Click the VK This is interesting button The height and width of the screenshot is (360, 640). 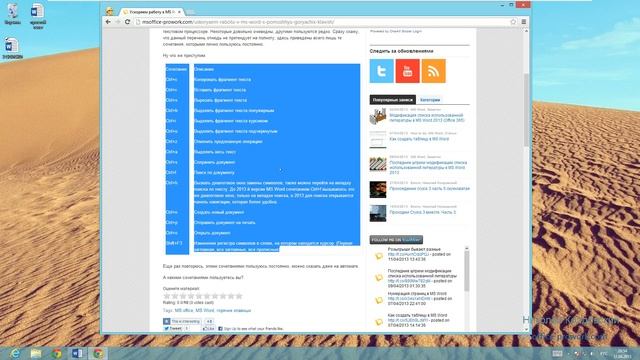[182, 322]
